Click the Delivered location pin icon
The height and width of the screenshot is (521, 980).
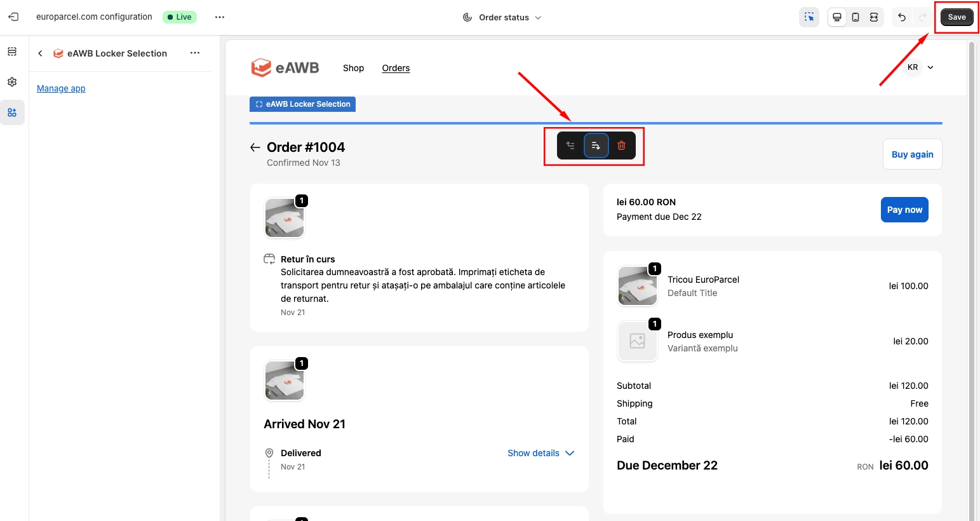[269, 453]
